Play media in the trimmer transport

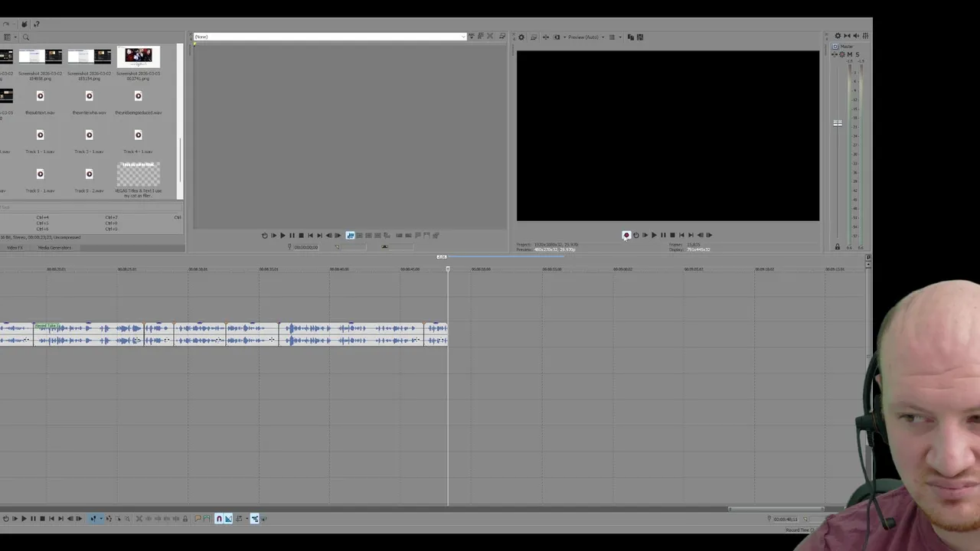pyautogui.click(x=283, y=235)
